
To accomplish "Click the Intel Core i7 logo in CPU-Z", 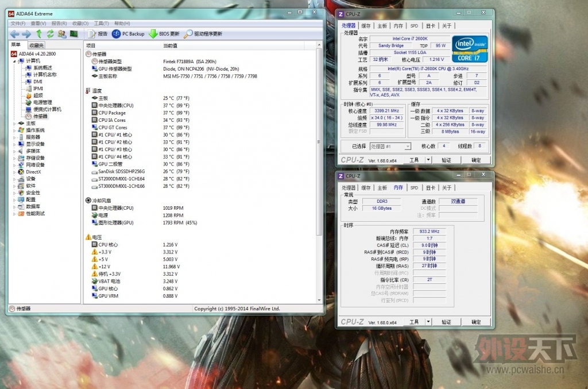I will coord(470,49).
